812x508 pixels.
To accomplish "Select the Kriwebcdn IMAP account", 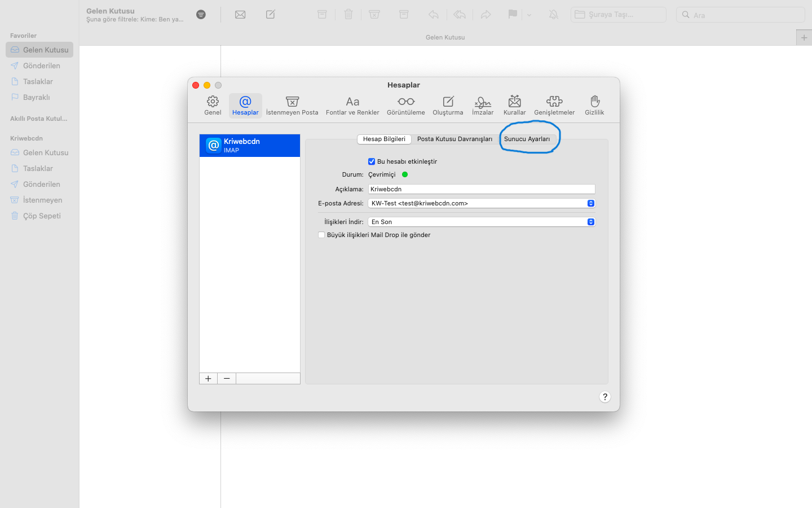I will pos(250,146).
